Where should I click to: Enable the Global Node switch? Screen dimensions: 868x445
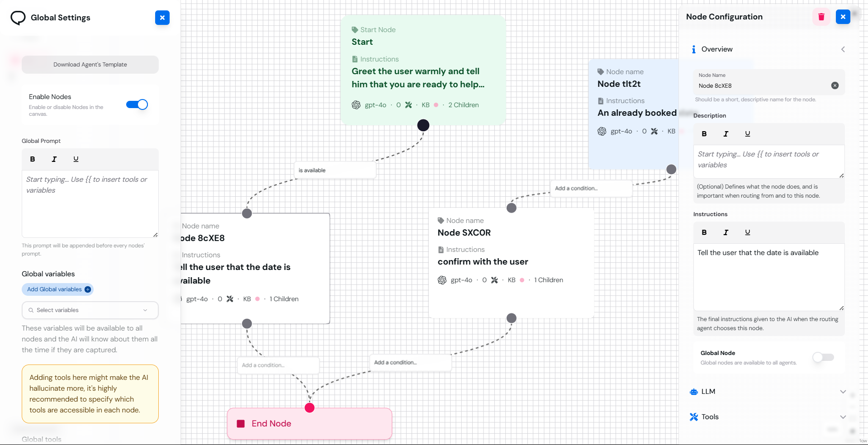(823, 357)
